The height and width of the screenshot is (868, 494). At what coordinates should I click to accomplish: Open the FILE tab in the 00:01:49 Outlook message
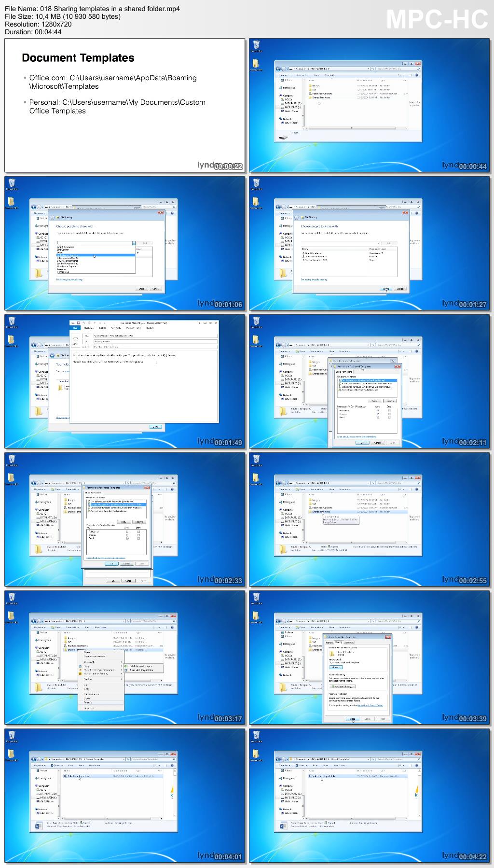click(x=75, y=328)
